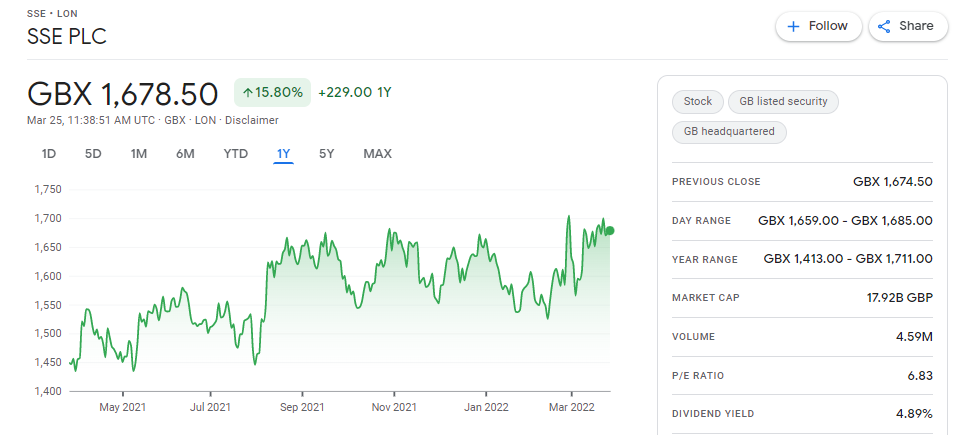Switch chart to 6M range

(x=185, y=154)
